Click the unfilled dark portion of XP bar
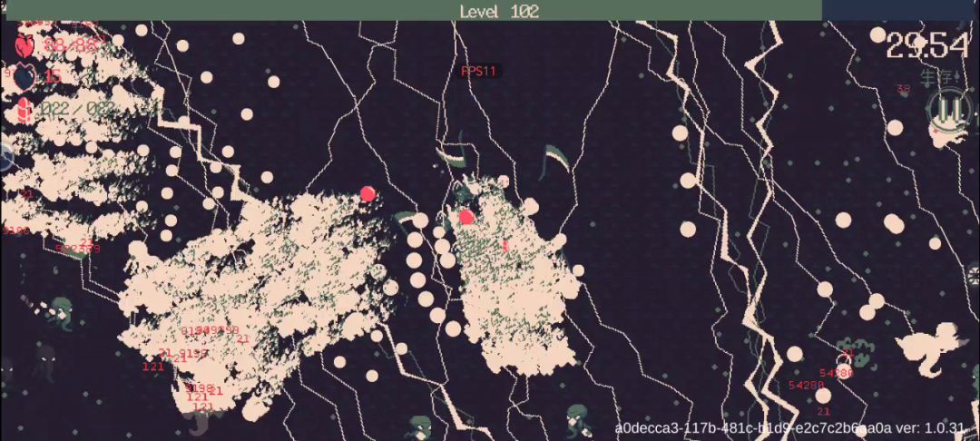This screenshot has width=980, height=441. tap(900, 11)
